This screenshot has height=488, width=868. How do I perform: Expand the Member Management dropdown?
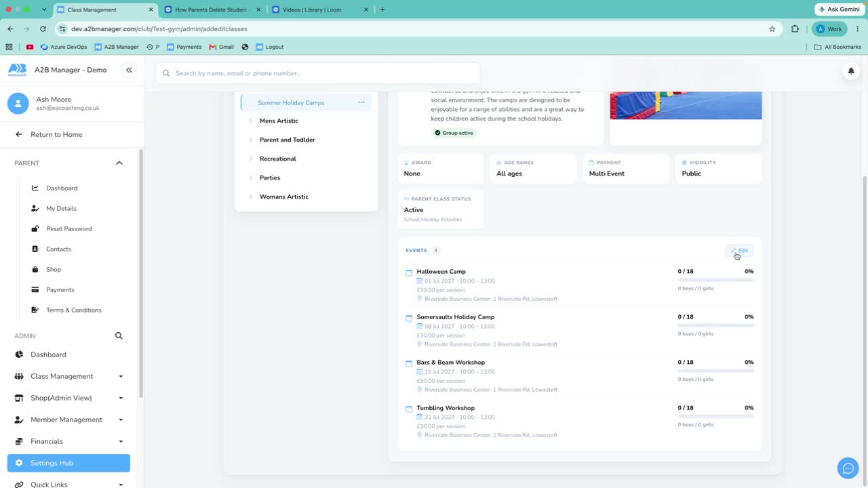tap(121, 420)
